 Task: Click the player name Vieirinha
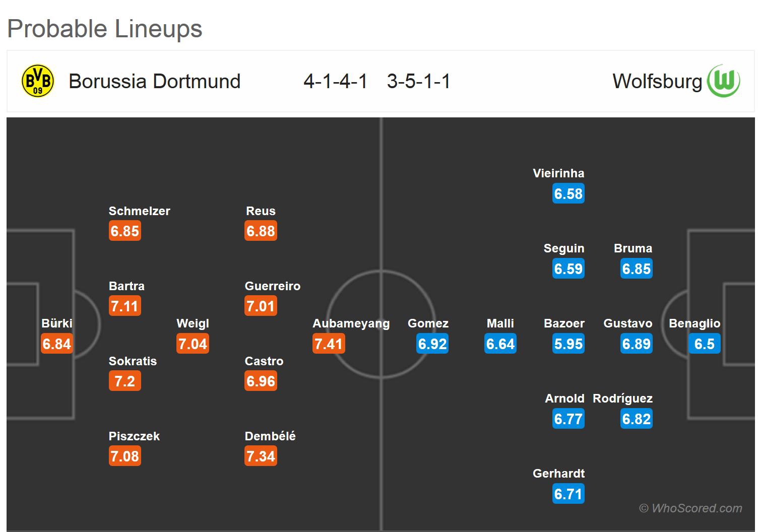click(x=558, y=173)
